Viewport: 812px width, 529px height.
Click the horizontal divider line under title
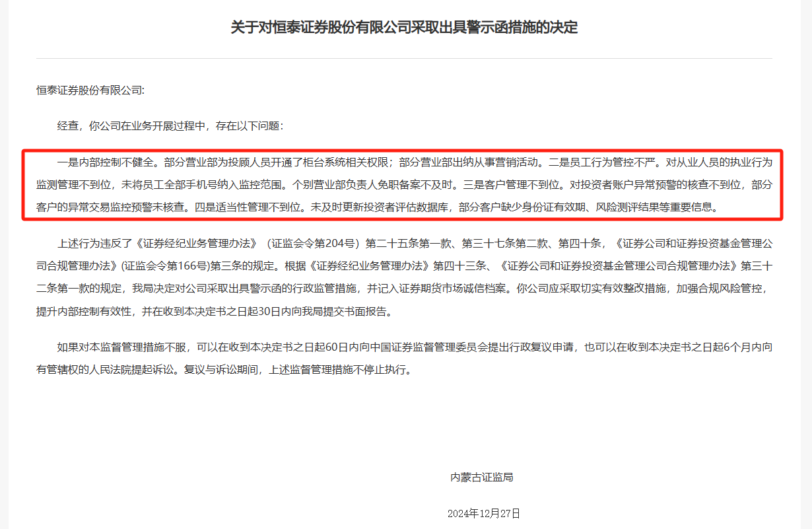point(404,59)
